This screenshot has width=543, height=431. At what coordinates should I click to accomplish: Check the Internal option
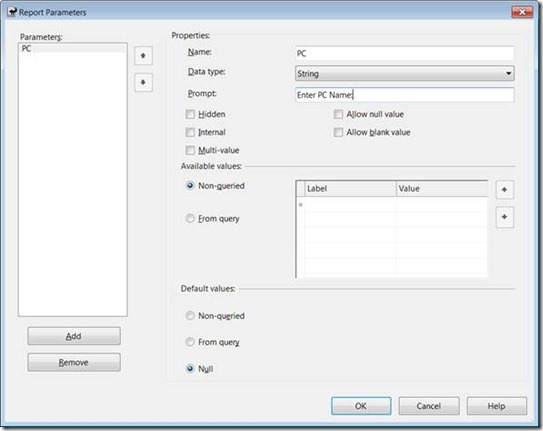point(190,132)
